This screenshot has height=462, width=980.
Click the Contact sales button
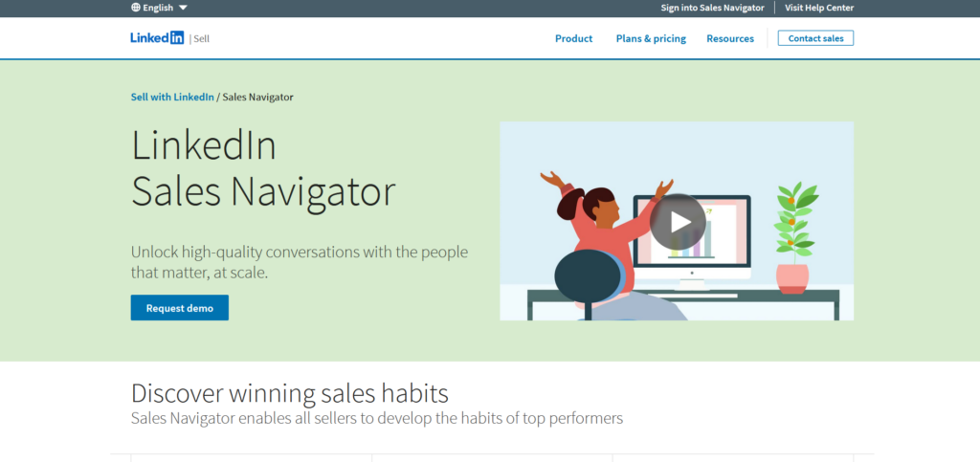(815, 38)
